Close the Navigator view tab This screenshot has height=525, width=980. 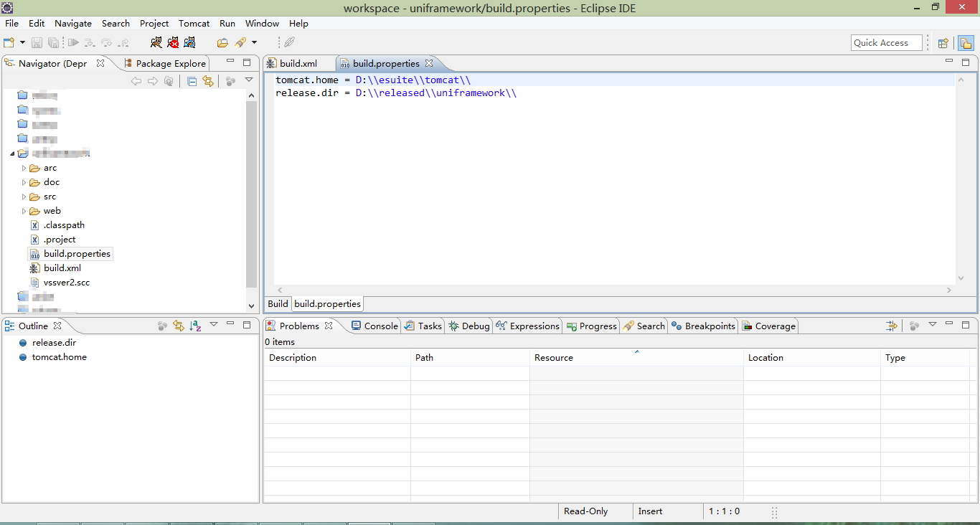click(x=100, y=63)
